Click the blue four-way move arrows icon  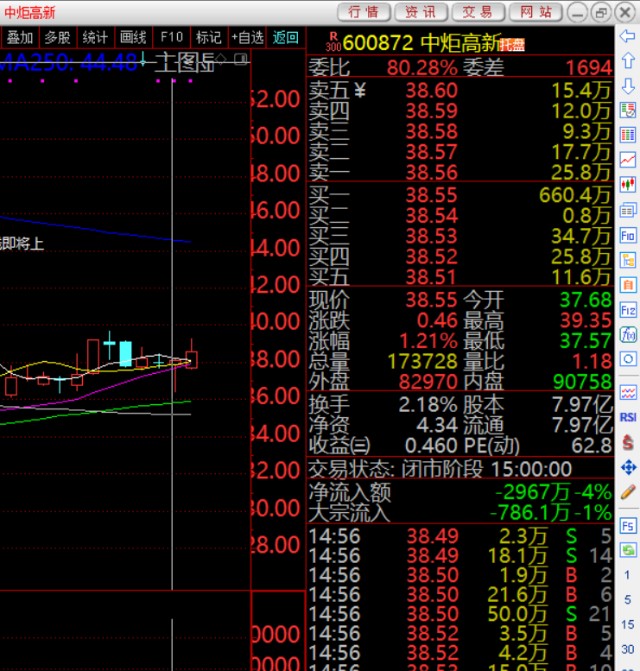(628, 467)
